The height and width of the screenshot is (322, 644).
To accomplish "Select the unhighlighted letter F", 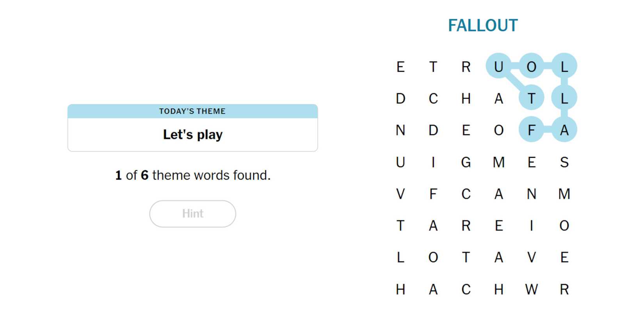I will click(433, 194).
